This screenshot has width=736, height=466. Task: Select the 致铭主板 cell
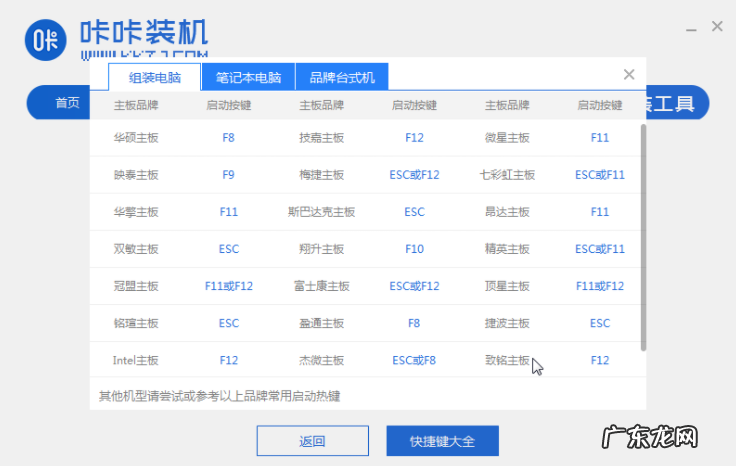pos(507,360)
